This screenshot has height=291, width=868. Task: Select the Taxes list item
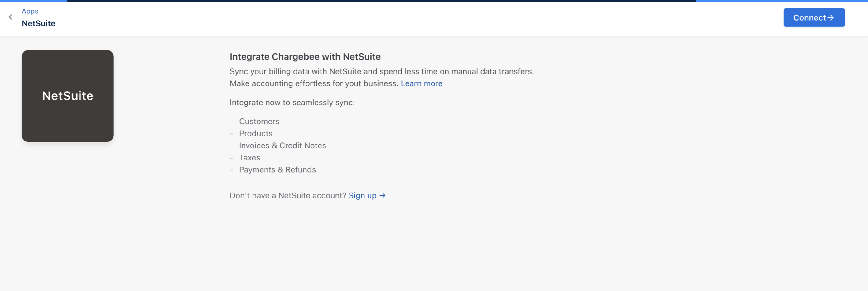pos(249,158)
